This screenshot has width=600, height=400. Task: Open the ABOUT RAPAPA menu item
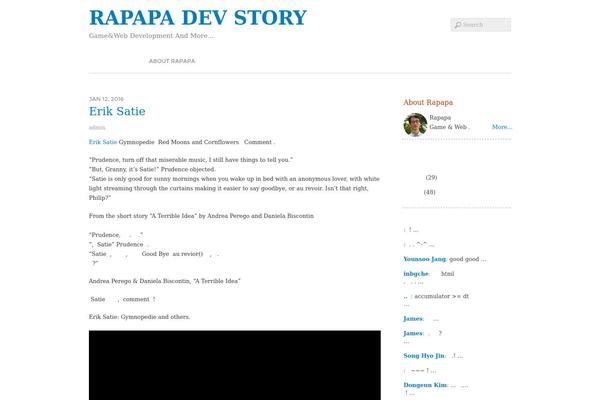click(x=172, y=61)
